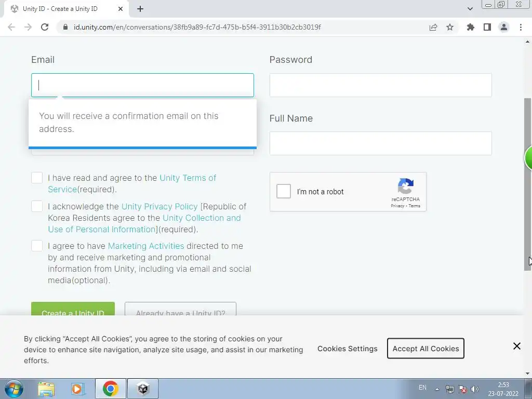Screen dimensions: 532x399
Task: Open the share page icon in address bar
Action: coord(433,27)
